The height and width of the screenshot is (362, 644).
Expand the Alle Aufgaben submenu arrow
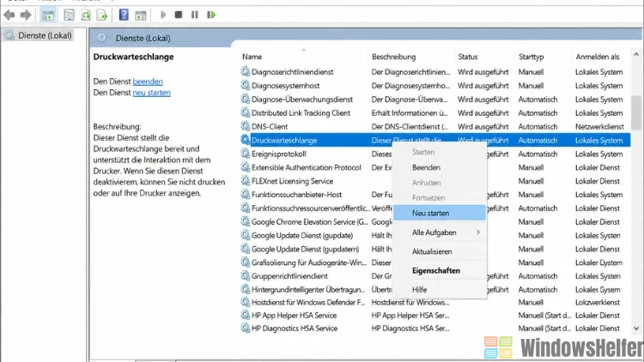(478, 232)
